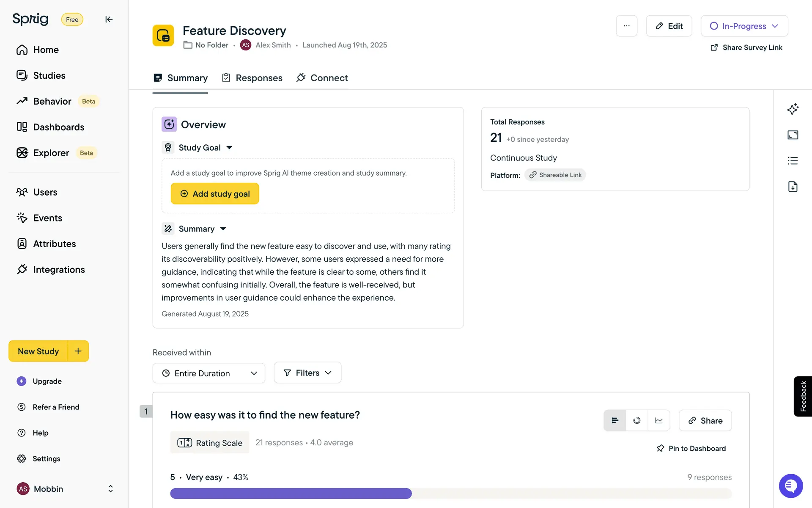Click the plus beside New Study
The height and width of the screenshot is (508, 812).
(78, 351)
